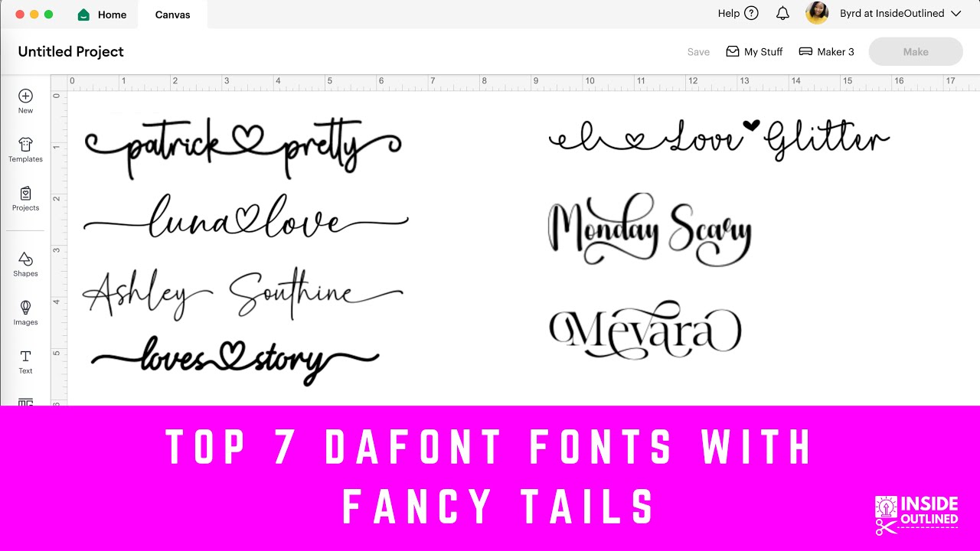Select the Mevara text on canvas

tap(645, 331)
